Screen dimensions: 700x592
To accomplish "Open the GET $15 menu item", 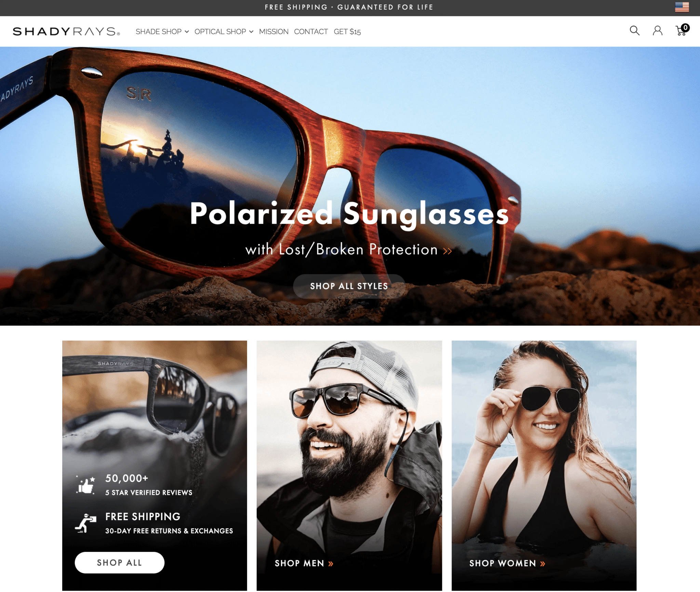I will [347, 32].
